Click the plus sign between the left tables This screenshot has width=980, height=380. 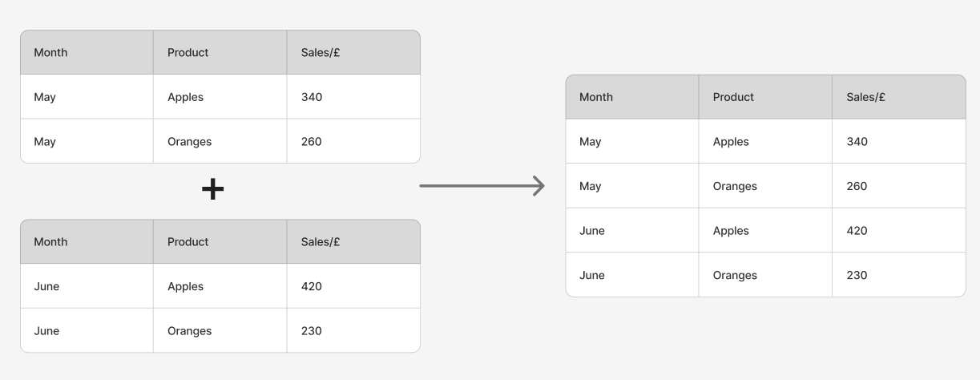212,189
